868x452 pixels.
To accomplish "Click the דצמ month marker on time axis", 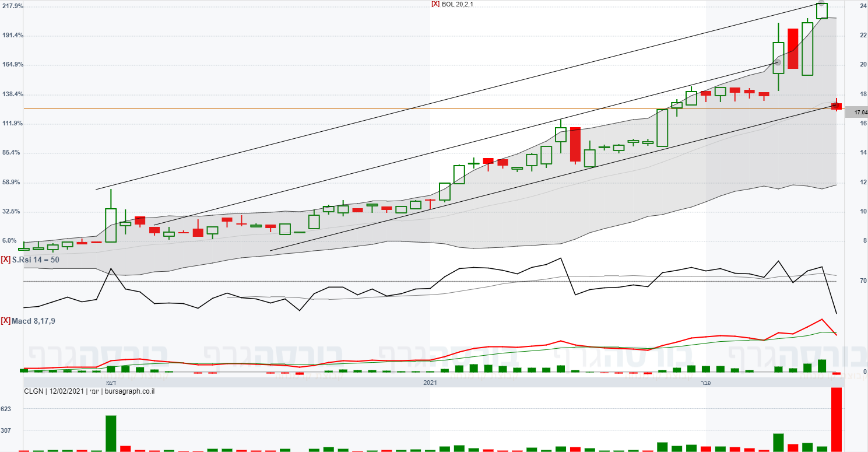I will tap(110, 383).
